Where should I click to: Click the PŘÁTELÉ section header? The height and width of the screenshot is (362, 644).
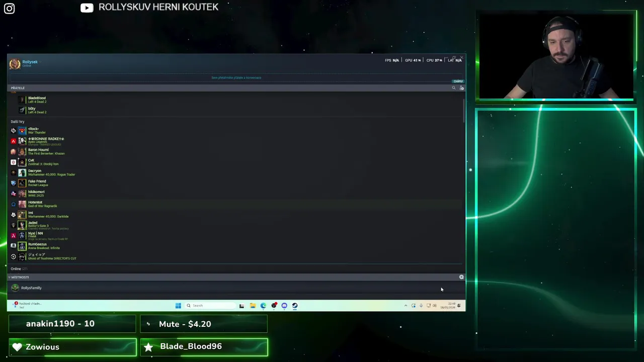coord(18,88)
